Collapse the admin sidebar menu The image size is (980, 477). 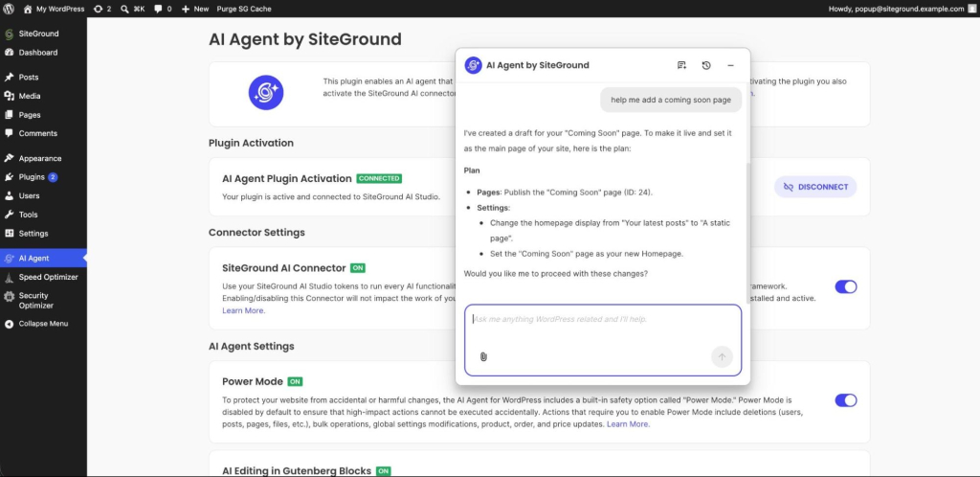(43, 324)
